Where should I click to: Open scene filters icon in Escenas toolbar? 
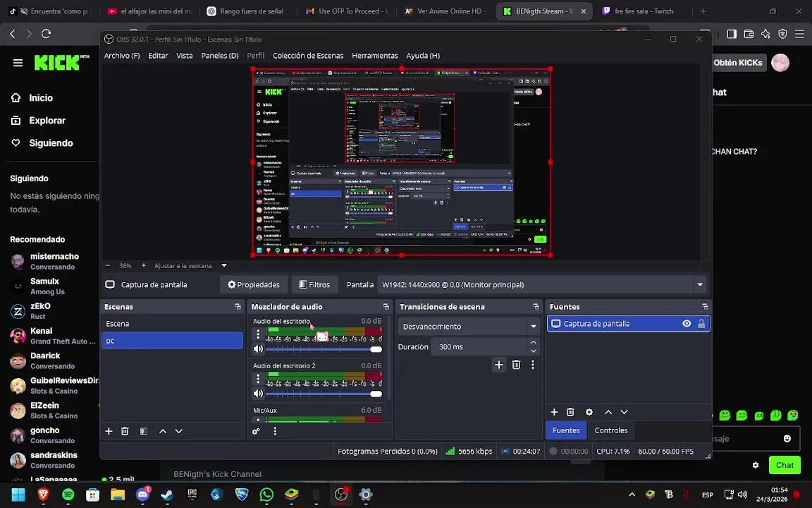tap(144, 431)
